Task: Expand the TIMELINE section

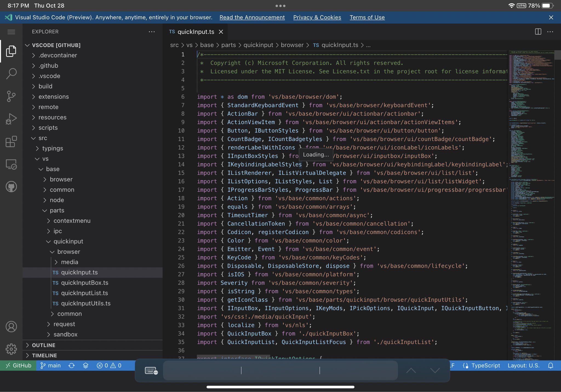Action: pyautogui.click(x=44, y=355)
